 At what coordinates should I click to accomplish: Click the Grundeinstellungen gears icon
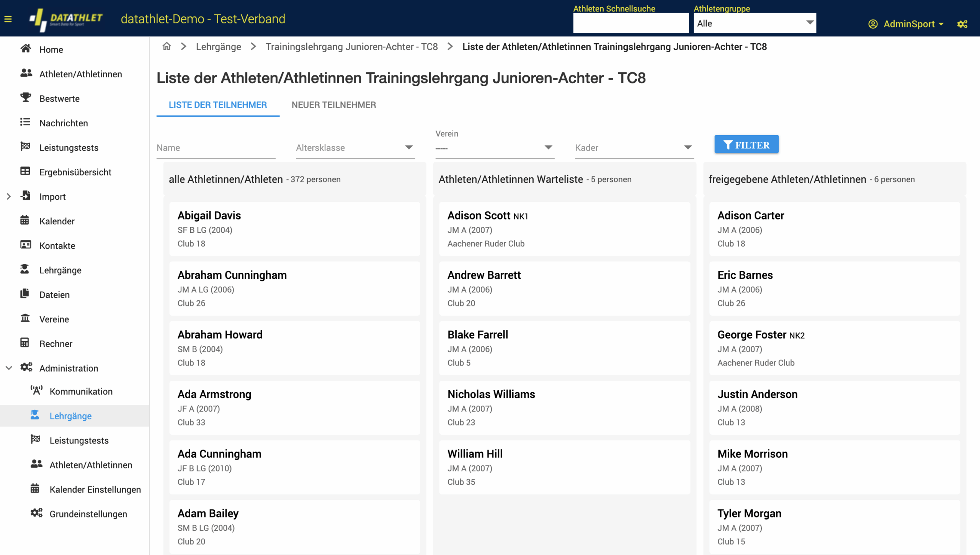(x=36, y=513)
